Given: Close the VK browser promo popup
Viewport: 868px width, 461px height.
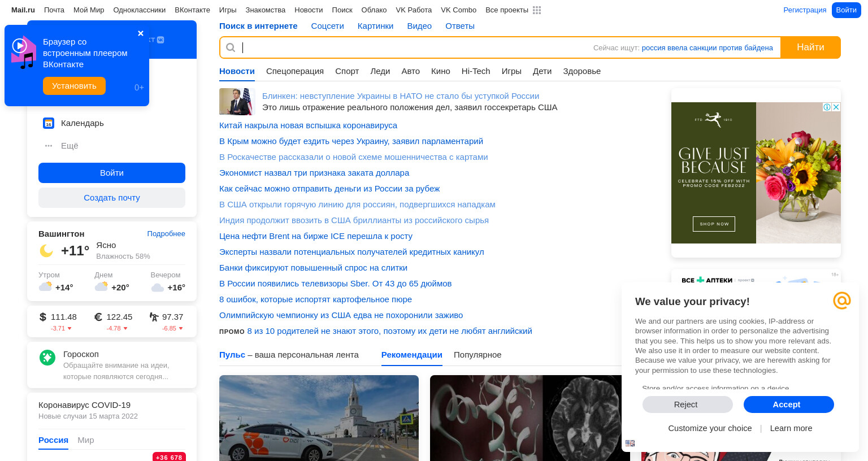Looking at the screenshot, I should (141, 33).
